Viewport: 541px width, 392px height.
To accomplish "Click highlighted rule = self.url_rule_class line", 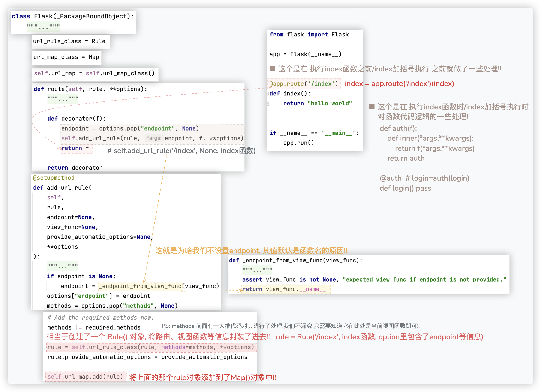I will coord(151,347).
